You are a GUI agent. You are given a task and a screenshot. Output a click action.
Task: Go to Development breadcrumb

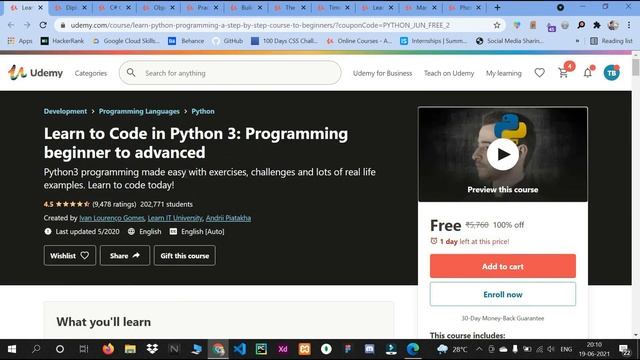tap(65, 111)
